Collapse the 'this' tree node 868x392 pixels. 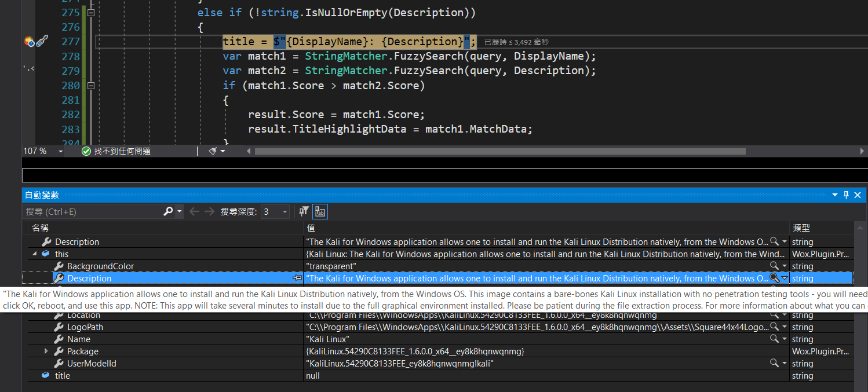(x=34, y=254)
